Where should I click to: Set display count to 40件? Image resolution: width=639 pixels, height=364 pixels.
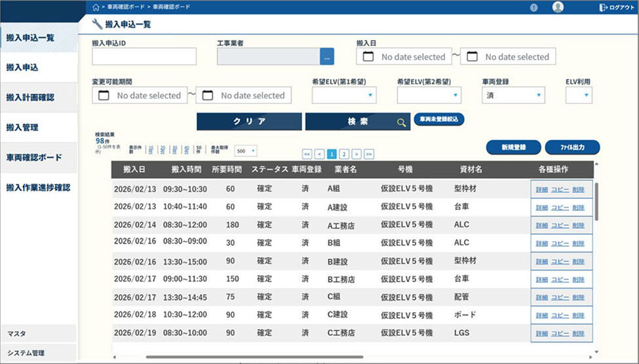pos(187,150)
